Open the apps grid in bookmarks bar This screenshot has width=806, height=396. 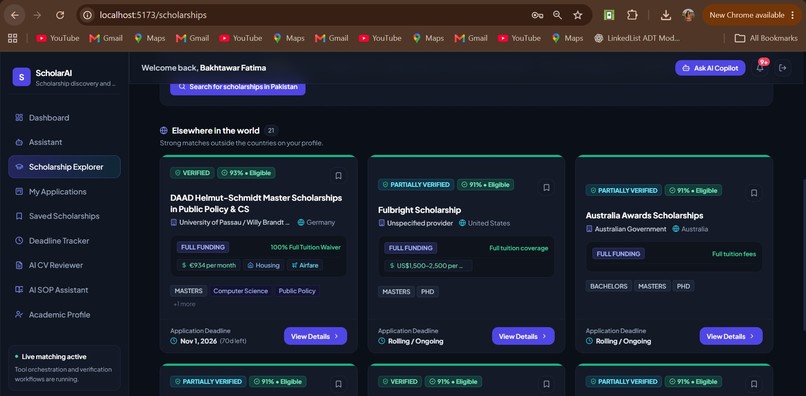click(x=12, y=38)
